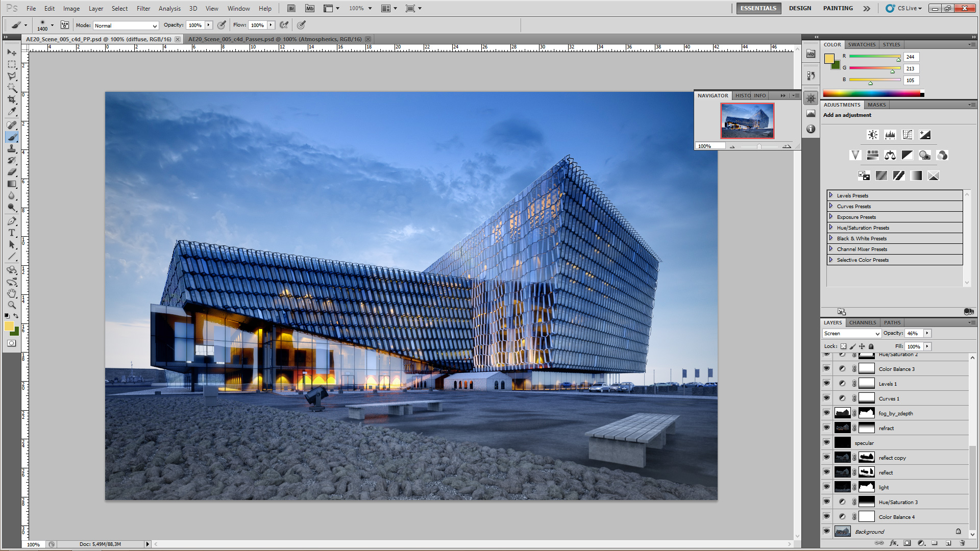
Task: Click the layer Opacity field showing 46%
Action: (x=913, y=333)
